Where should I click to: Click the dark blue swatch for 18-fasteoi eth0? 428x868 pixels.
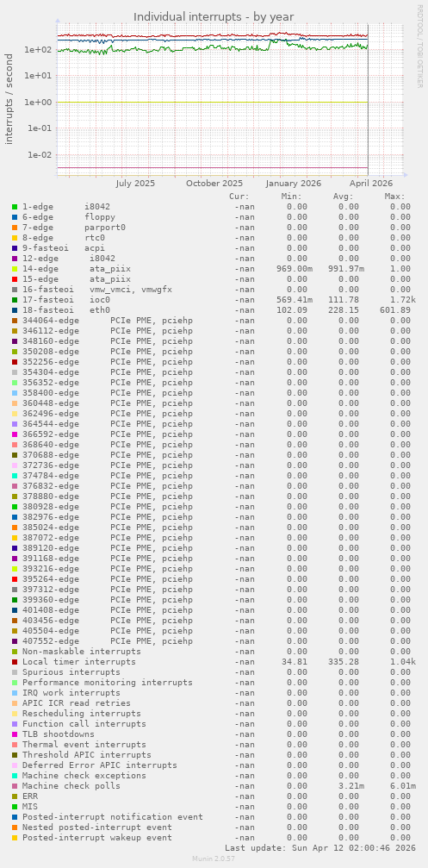pos(15,310)
